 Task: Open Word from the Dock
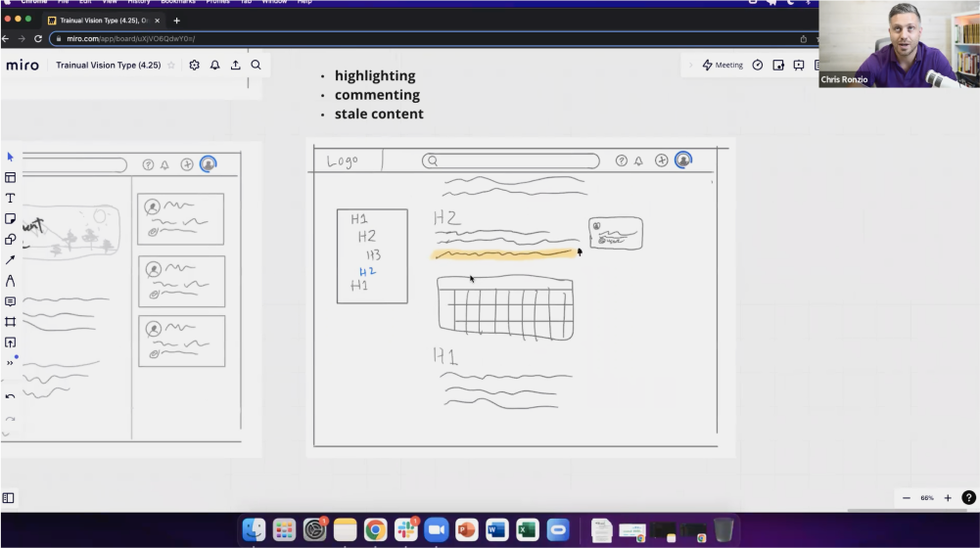[x=497, y=530]
